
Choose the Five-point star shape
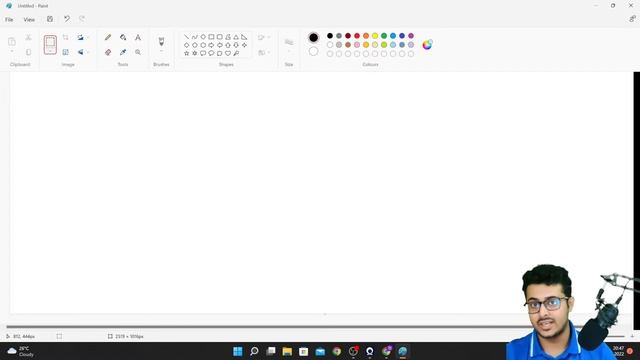click(x=187, y=53)
